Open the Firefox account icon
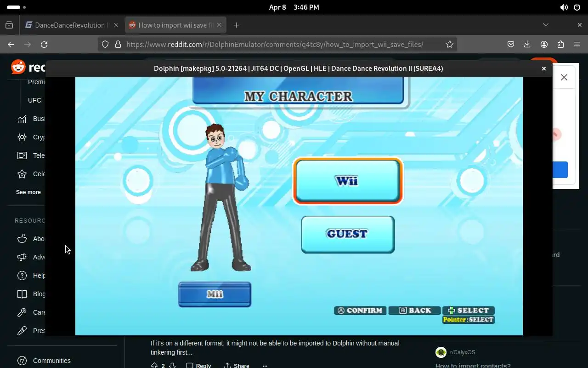588x368 pixels. click(544, 44)
